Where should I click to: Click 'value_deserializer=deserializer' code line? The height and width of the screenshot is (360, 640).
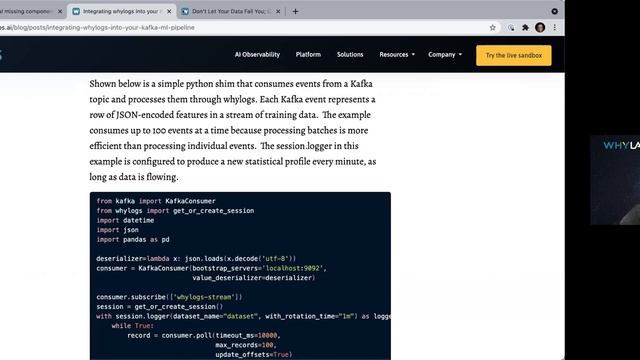point(253,278)
